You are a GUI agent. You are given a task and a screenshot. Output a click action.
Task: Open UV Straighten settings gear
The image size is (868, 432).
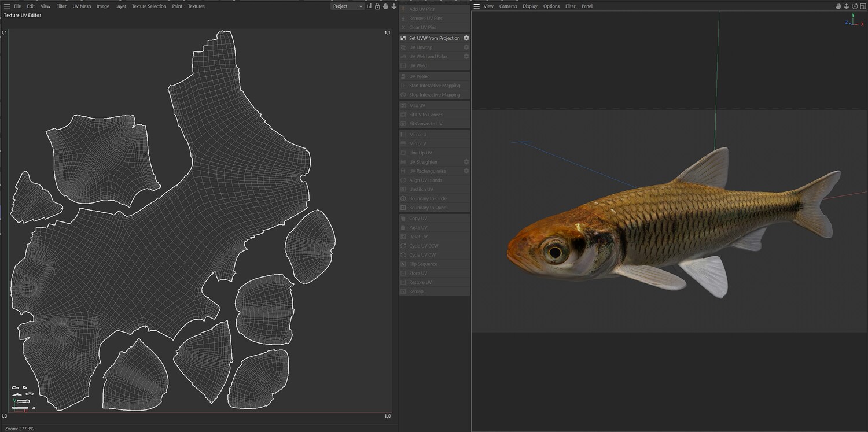[466, 162]
